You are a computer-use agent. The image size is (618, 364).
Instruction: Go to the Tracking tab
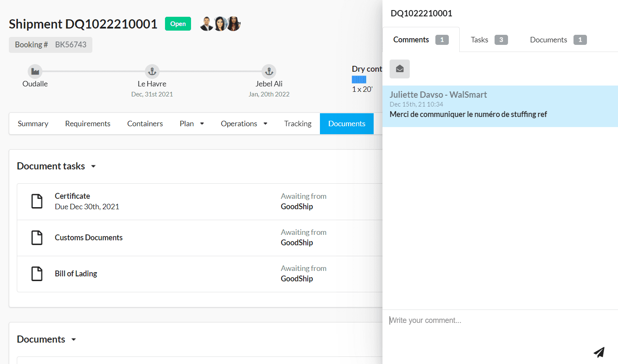[298, 124]
